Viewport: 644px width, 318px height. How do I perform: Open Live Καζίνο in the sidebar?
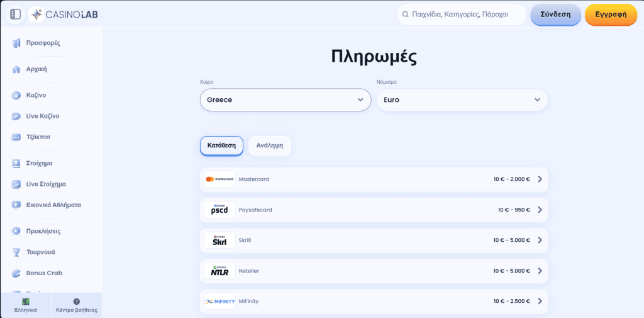tap(43, 116)
